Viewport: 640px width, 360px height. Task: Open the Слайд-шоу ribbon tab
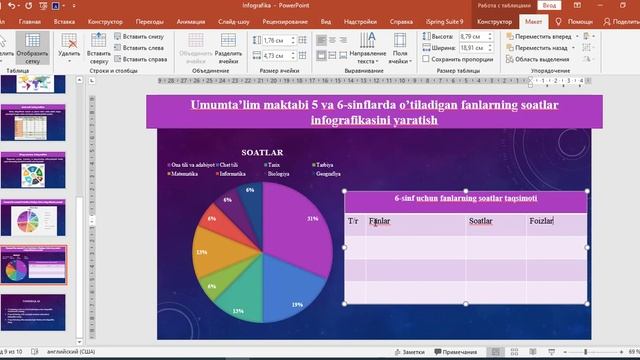click(233, 22)
